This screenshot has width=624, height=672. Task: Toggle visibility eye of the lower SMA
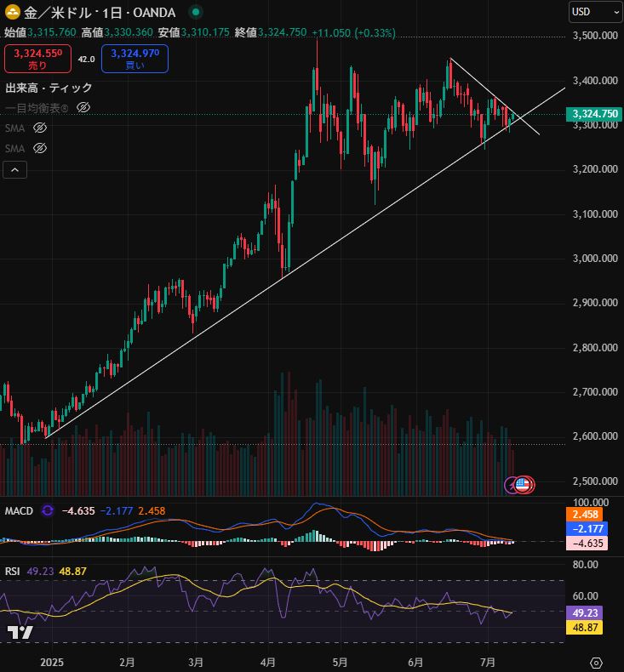[x=40, y=148]
